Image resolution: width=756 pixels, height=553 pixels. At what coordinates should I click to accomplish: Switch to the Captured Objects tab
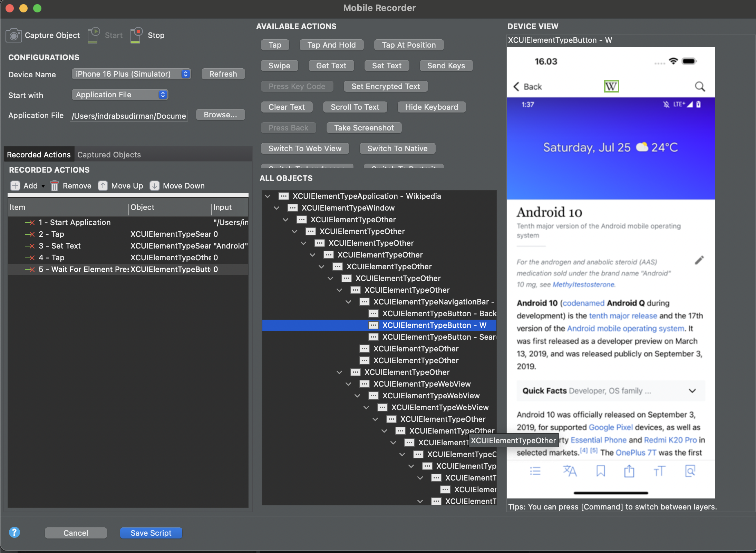109,155
